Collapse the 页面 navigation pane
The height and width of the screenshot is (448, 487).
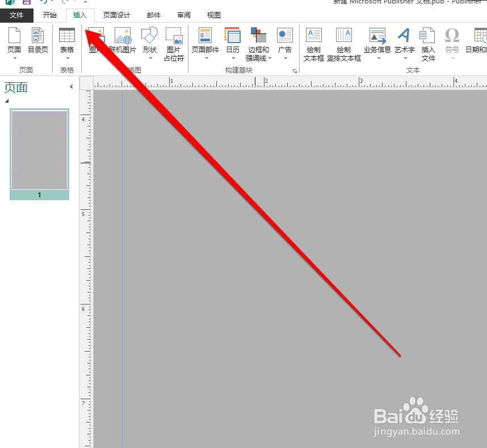[x=72, y=87]
